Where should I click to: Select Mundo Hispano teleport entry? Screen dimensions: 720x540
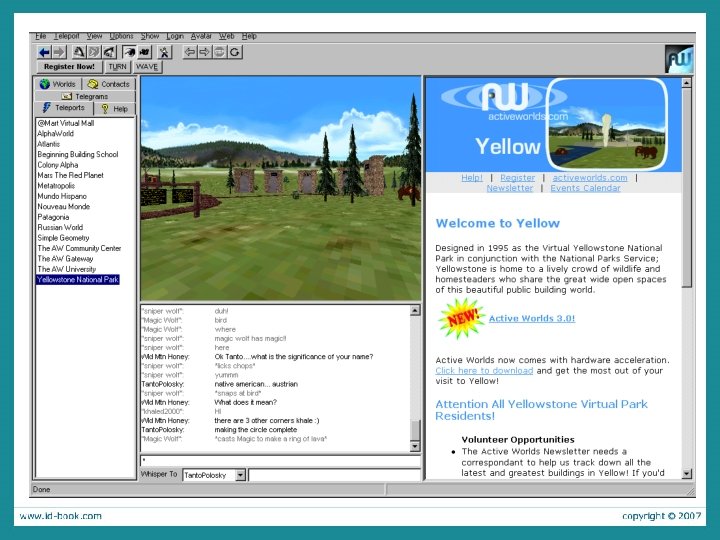point(62,196)
